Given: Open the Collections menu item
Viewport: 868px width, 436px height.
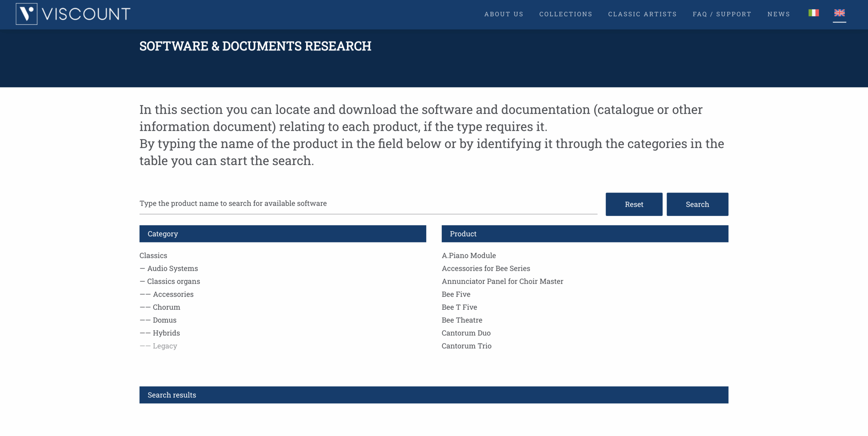Looking at the screenshot, I should point(566,14).
